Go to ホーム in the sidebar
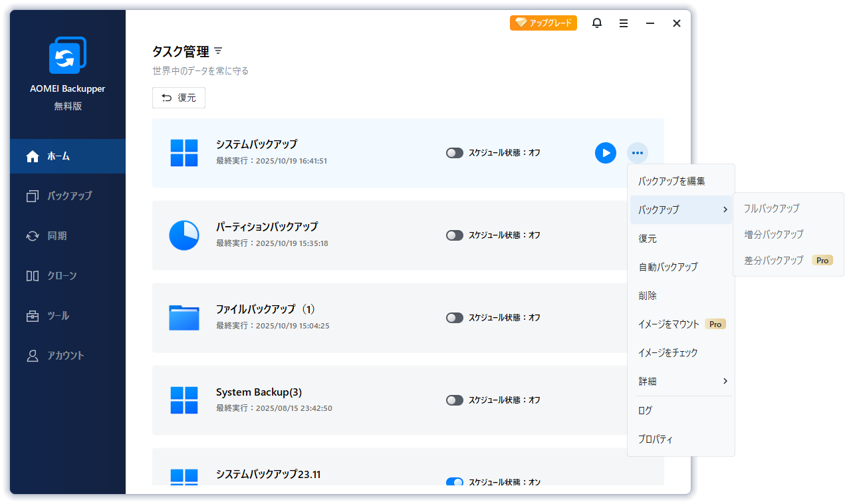 click(x=68, y=156)
